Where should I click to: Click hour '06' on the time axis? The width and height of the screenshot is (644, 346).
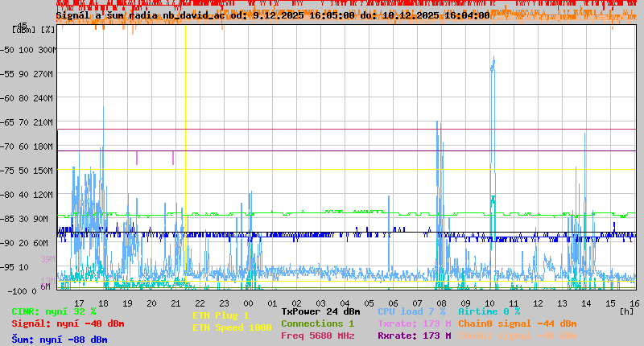[394, 303]
